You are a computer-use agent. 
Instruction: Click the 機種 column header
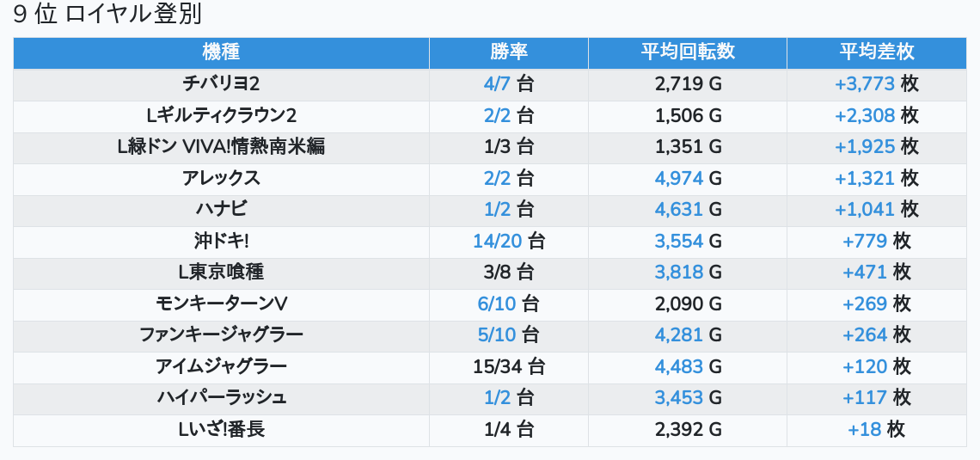click(x=221, y=52)
